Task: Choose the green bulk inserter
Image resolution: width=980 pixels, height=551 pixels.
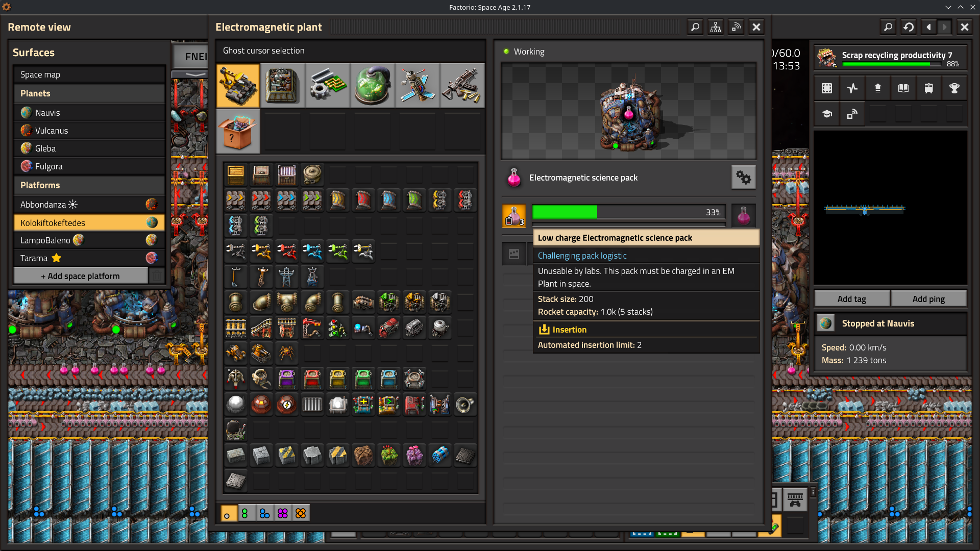Action: [x=337, y=251]
